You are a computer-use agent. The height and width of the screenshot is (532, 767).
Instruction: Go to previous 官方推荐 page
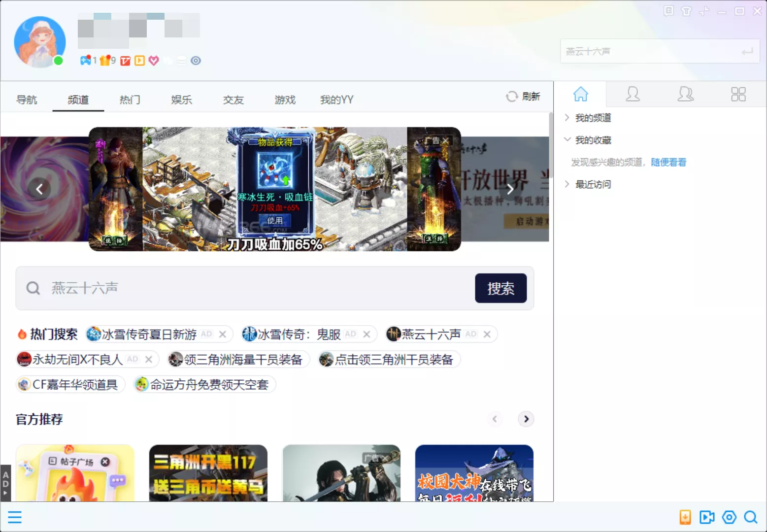pyautogui.click(x=495, y=419)
